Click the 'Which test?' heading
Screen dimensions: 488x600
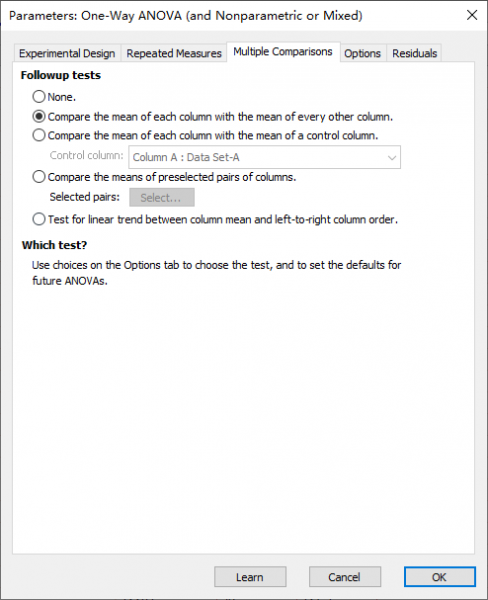(54, 245)
